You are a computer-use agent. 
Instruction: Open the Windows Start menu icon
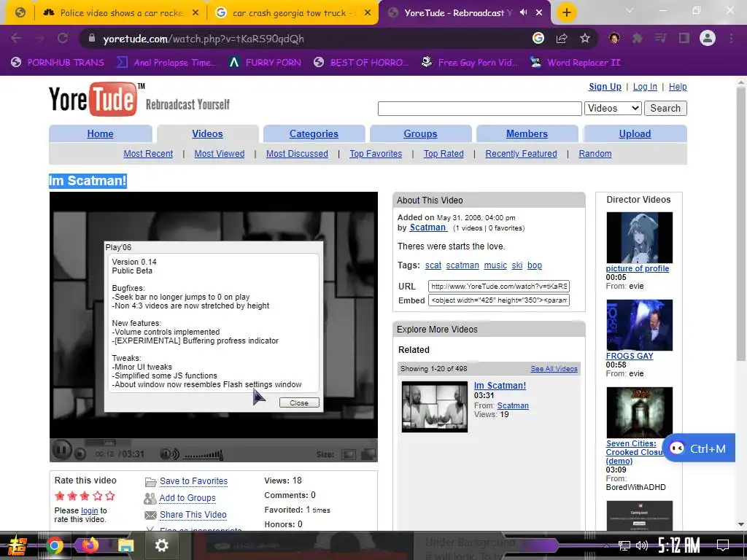(17, 545)
